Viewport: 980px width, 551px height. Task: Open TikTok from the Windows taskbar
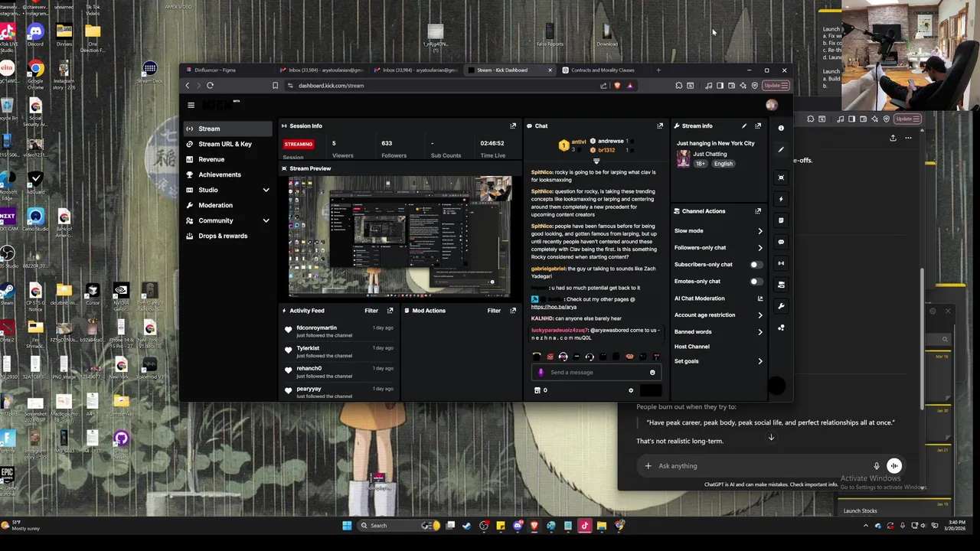click(x=584, y=526)
